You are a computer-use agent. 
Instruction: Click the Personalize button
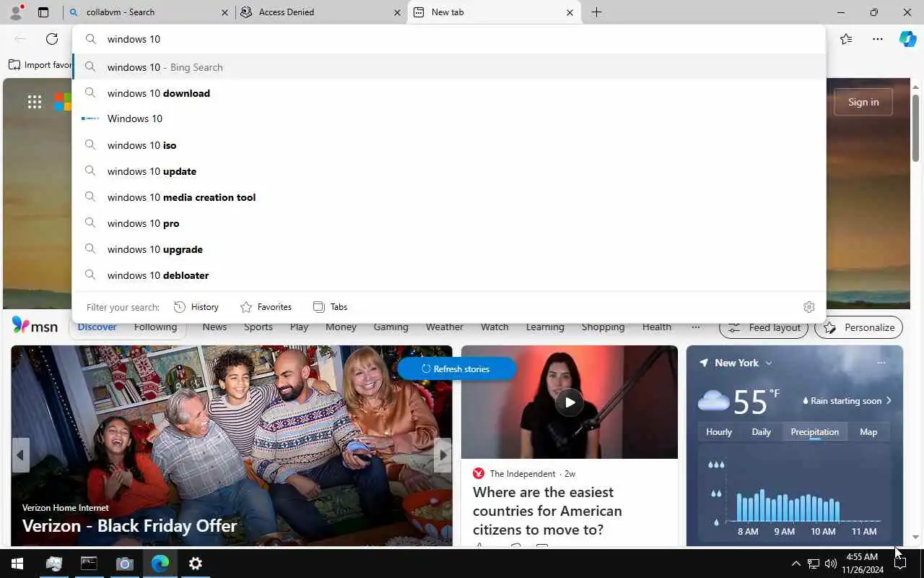(x=859, y=327)
